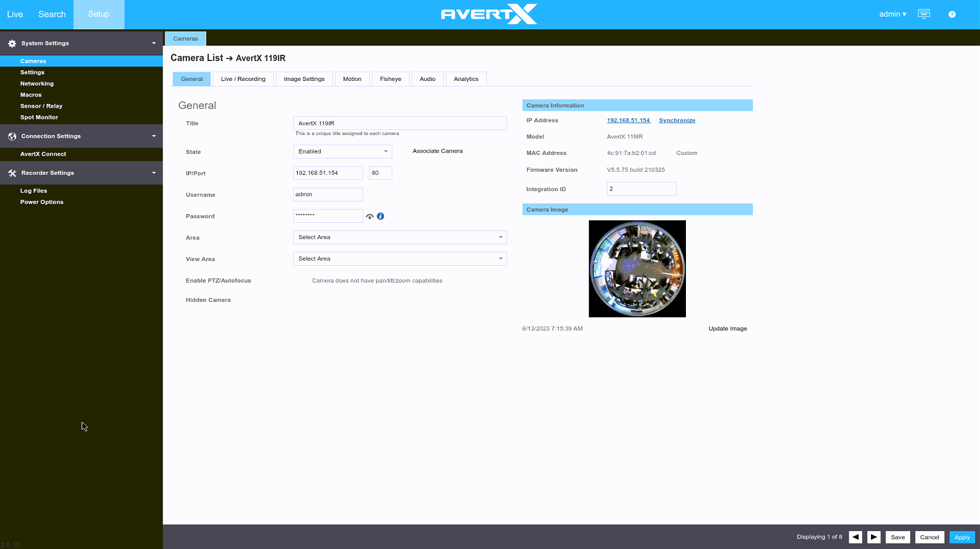The image size is (980, 549).
Task: Click the Synchronize link
Action: [x=677, y=120]
